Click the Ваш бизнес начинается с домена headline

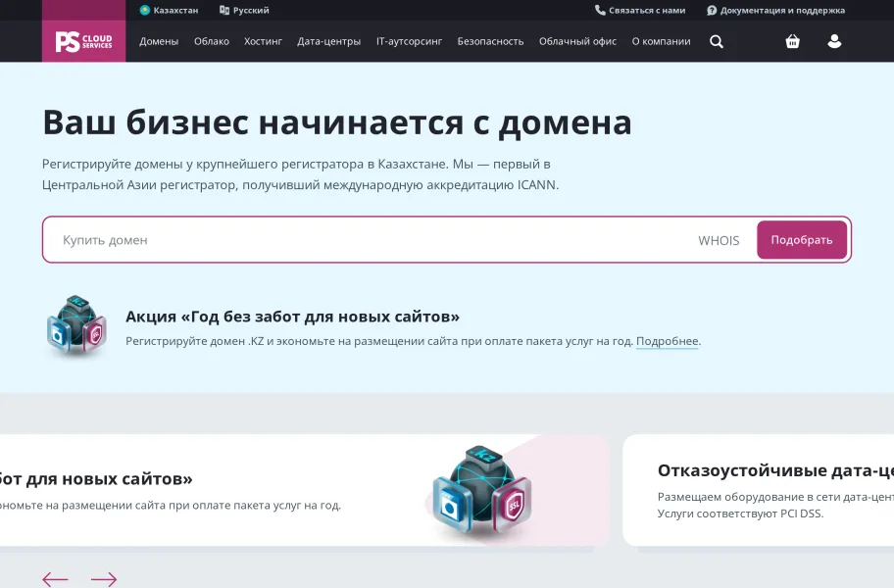pyautogui.click(x=337, y=122)
